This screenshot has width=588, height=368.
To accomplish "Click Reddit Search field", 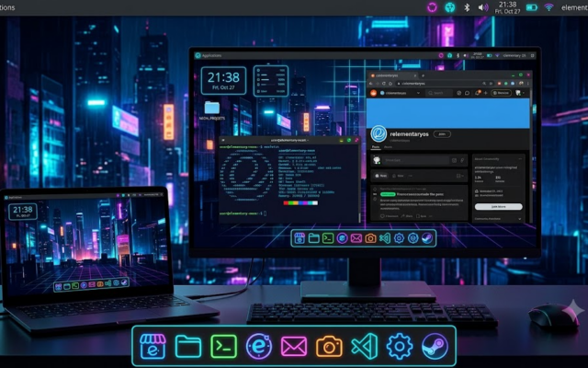I will (x=439, y=93).
